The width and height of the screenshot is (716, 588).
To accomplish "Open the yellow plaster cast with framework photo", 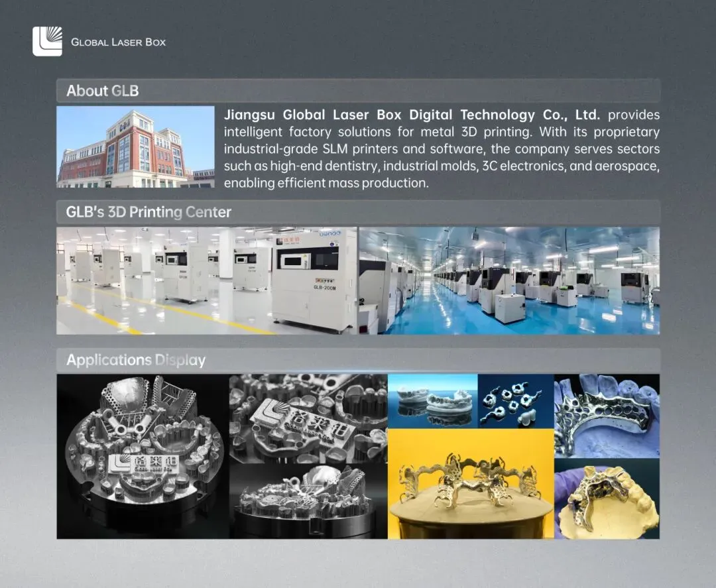I will [607, 499].
